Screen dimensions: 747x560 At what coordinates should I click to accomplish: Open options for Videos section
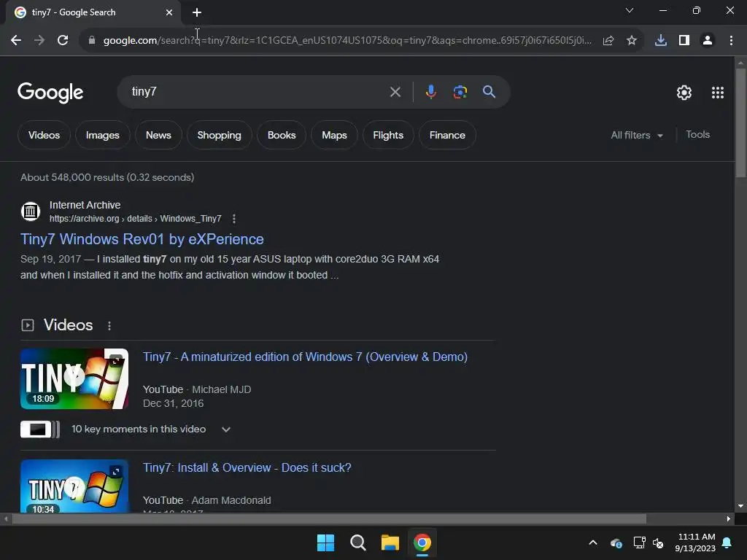coord(109,326)
